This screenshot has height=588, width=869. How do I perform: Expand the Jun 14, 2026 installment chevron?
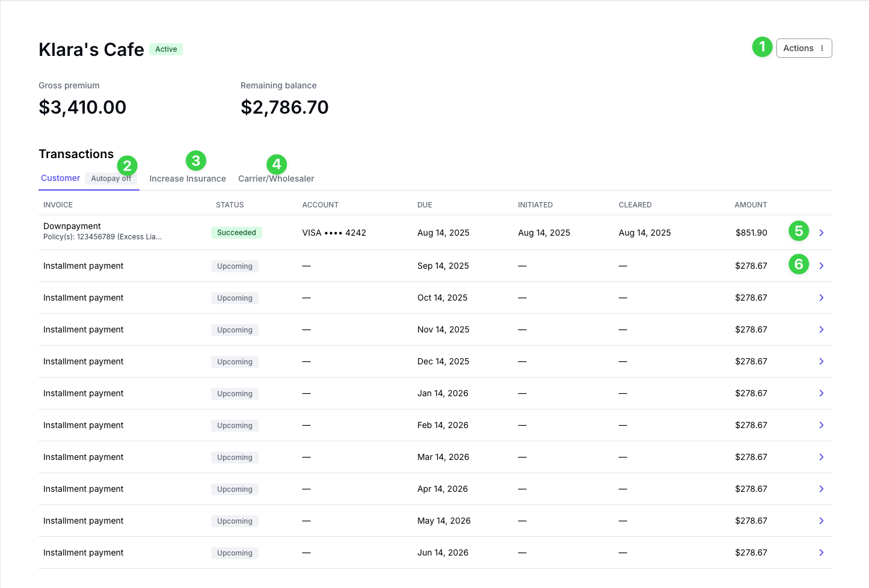[x=821, y=553]
